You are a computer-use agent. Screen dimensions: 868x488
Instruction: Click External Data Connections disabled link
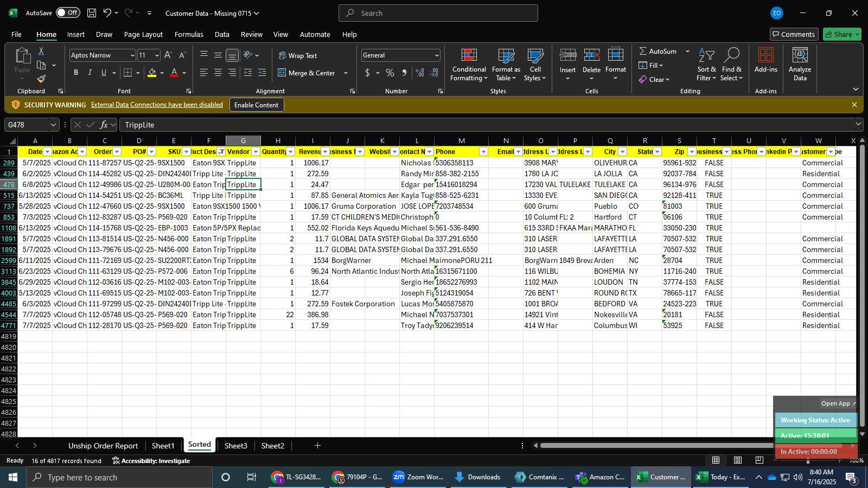(157, 105)
